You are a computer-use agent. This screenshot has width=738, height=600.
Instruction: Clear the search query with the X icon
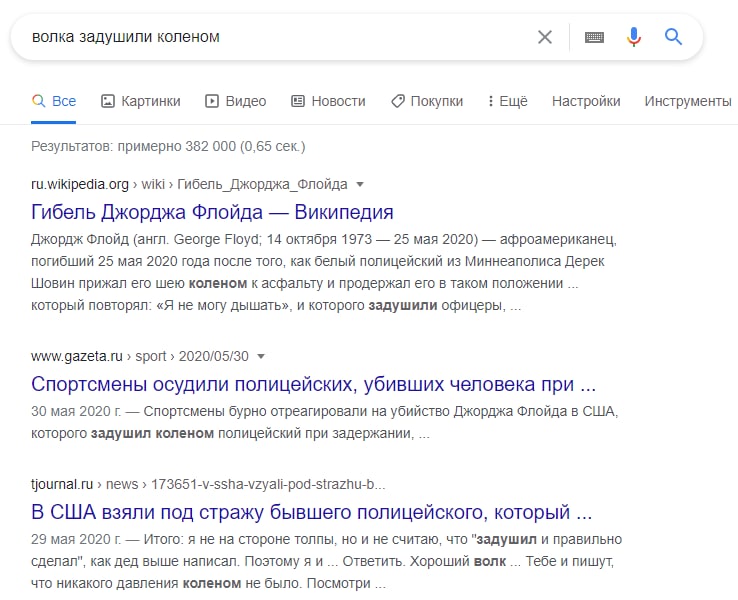(545, 37)
